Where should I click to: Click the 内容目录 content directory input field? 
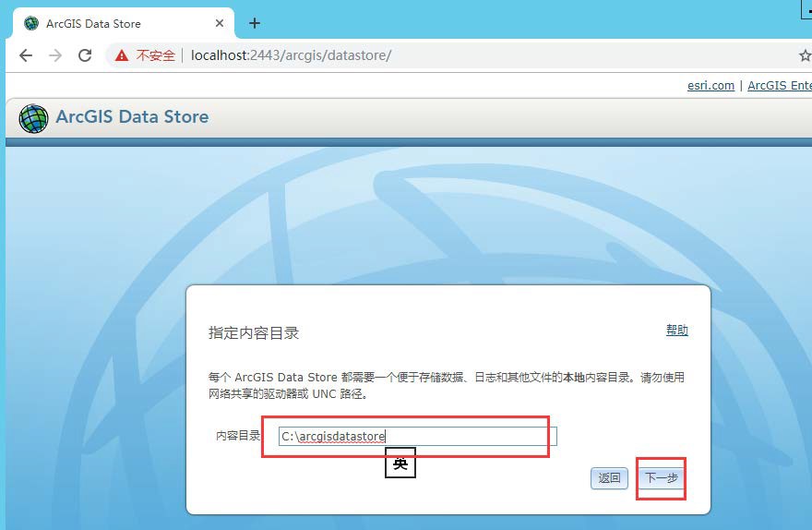pyautogui.click(x=417, y=436)
